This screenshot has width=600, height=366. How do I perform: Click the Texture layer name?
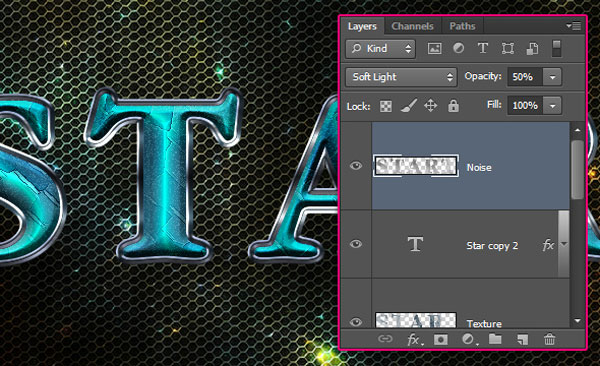[484, 324]
